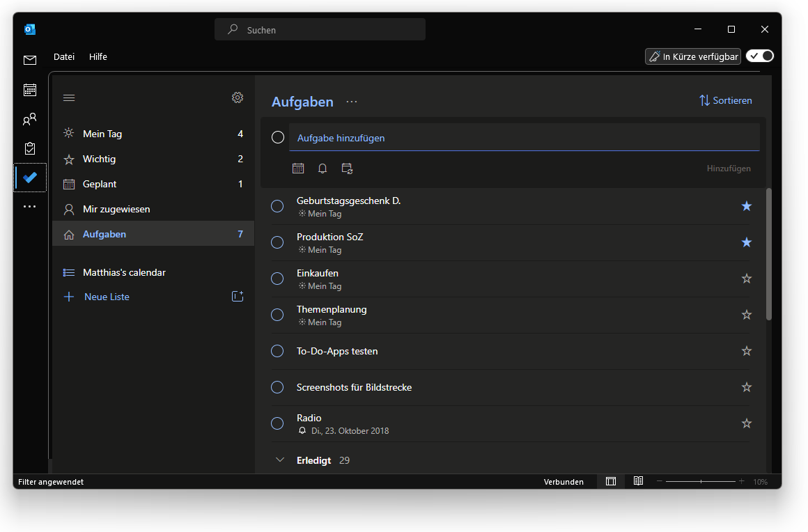Screen dimensions: 808x532
Task: Click Neue Liste to add list
Action: pyautogui.click(x=107, y=297)
